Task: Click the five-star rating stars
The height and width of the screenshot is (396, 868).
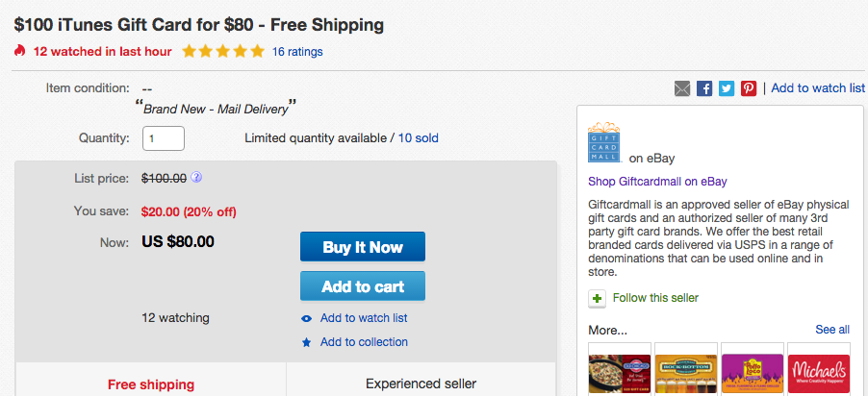Action: (x=222, y=51)
